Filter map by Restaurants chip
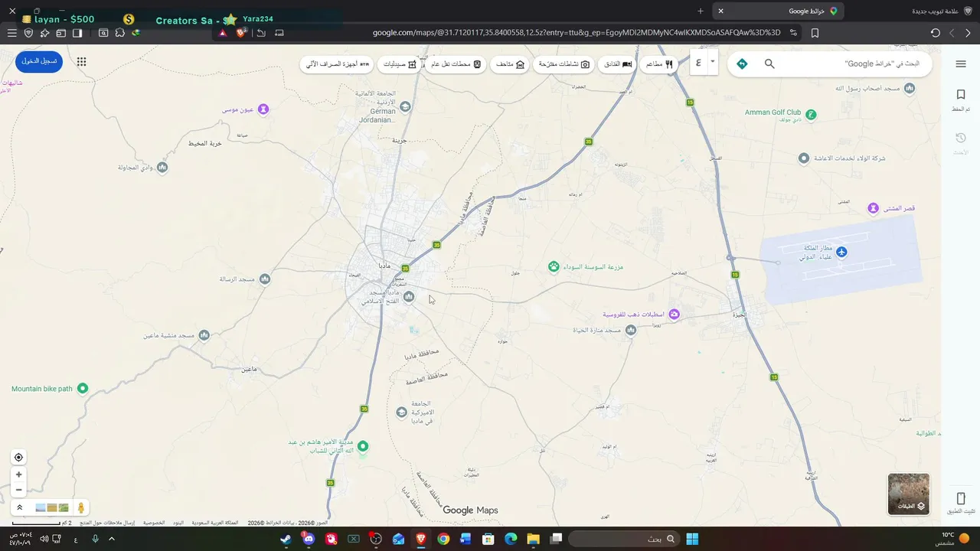This screenshot has width=980, height=551. click(659, 64)
